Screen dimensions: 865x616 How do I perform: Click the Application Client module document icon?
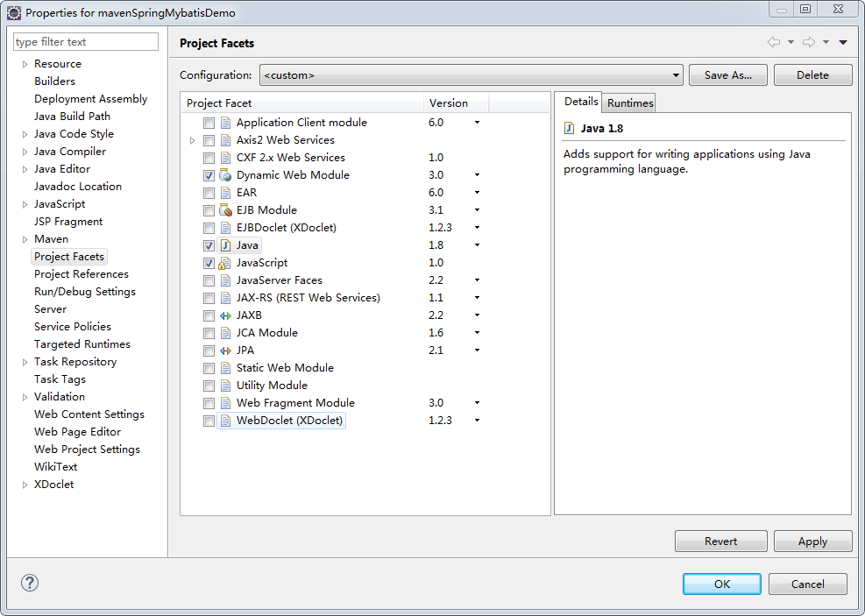(225, 123)
